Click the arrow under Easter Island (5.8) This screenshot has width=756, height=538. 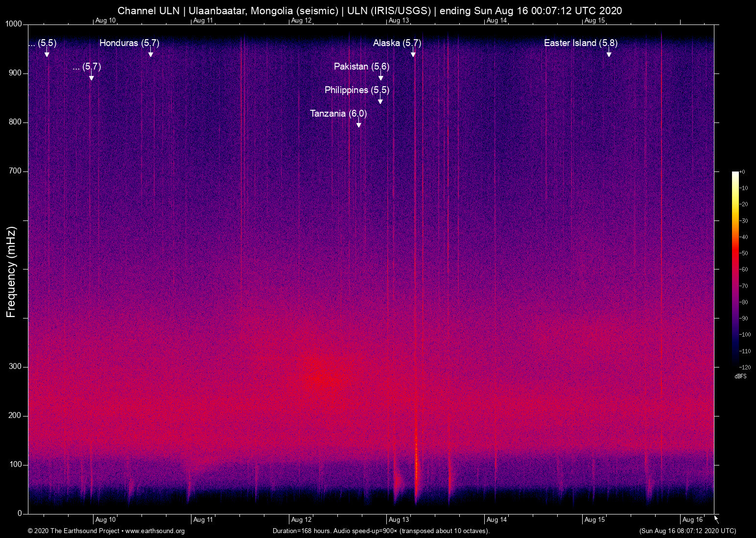click(609, 53)
